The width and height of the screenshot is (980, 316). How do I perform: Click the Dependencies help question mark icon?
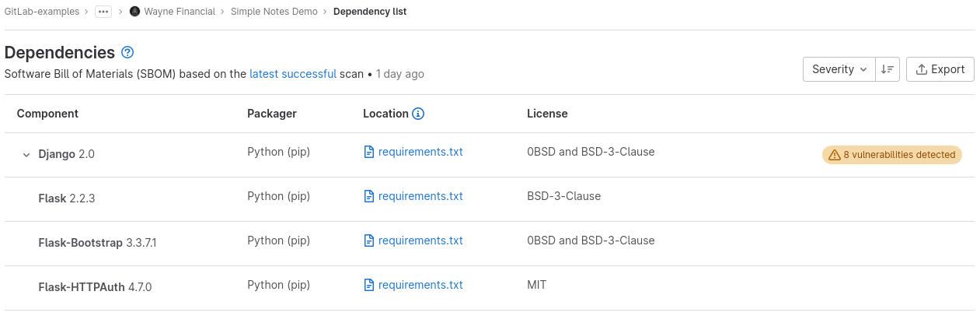click(x=128, y=53)
